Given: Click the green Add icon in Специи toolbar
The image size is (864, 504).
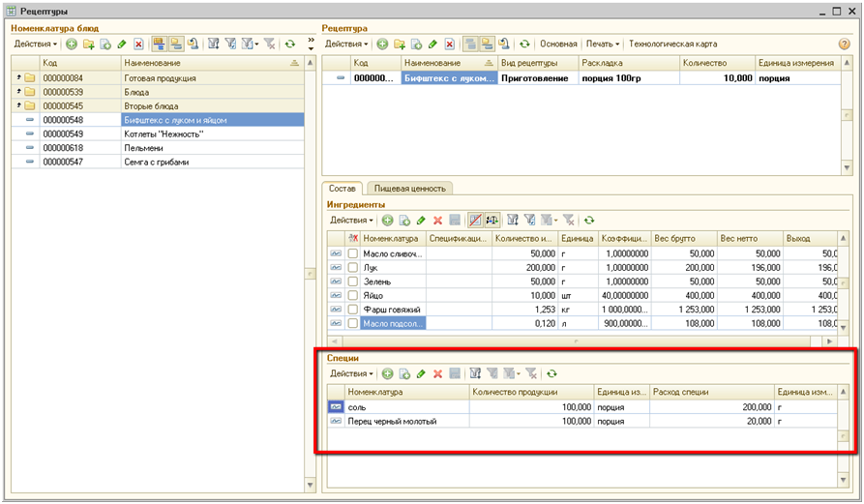Looking at the screenshot, I should [387, 373].
